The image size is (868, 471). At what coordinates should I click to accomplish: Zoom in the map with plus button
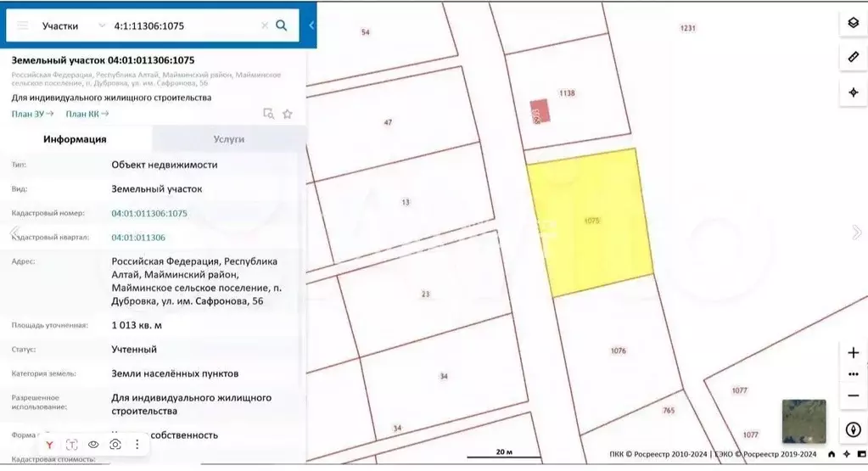click(x=853, y=352)
